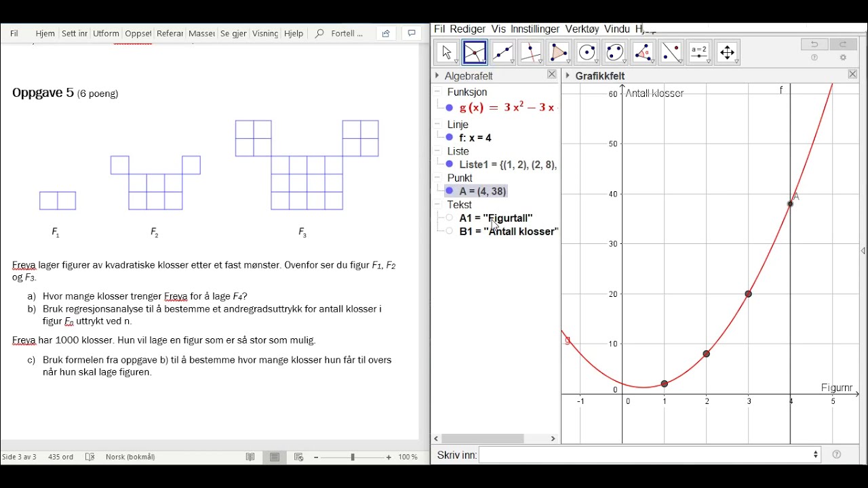Close the Algebrafelt panel
This screenshot has width=868, height=488.
(552, 75)
